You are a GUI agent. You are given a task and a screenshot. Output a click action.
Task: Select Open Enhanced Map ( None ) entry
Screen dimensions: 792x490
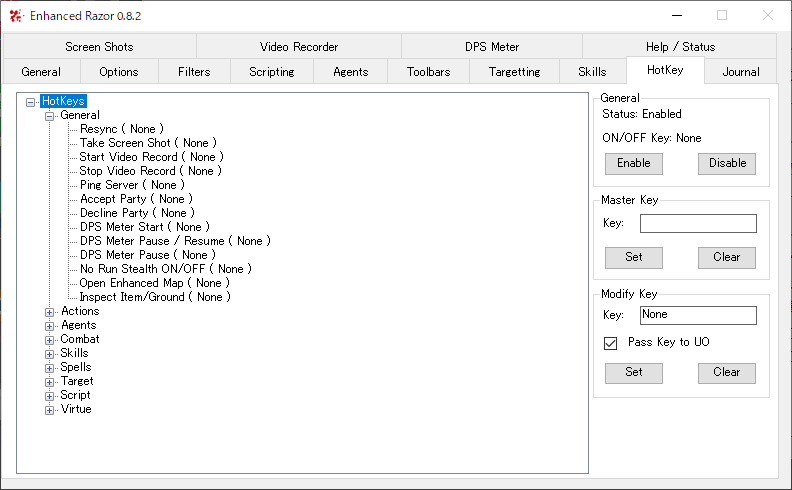point(155,283)
